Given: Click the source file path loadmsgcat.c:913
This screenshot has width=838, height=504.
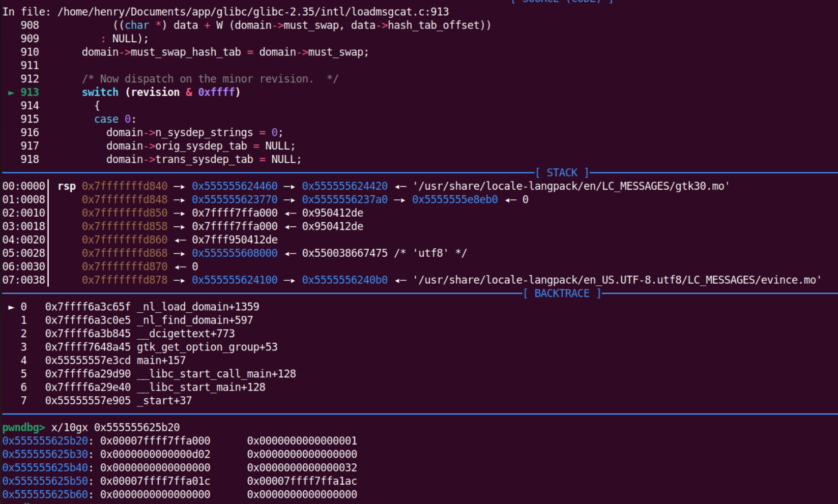Looking at the screenshot, I should 253,11.
